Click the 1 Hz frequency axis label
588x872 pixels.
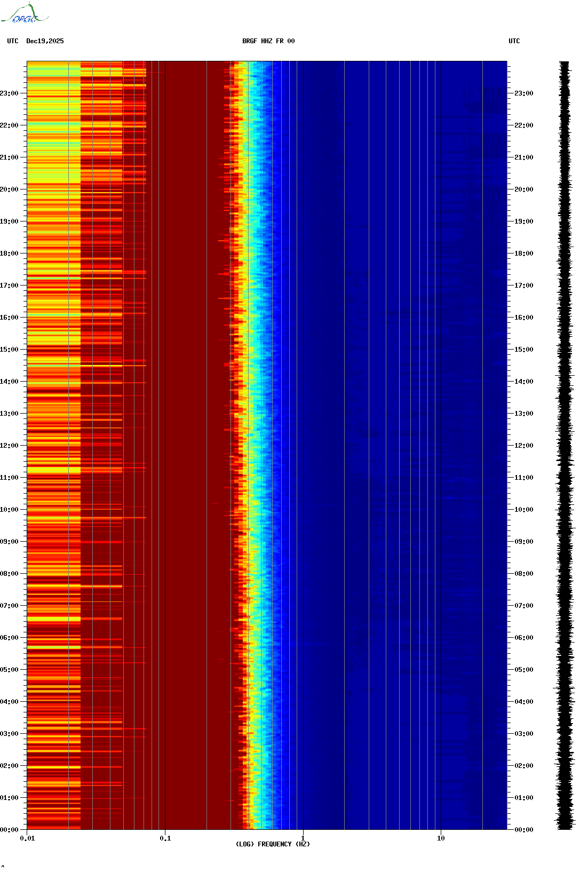point(303,838)
